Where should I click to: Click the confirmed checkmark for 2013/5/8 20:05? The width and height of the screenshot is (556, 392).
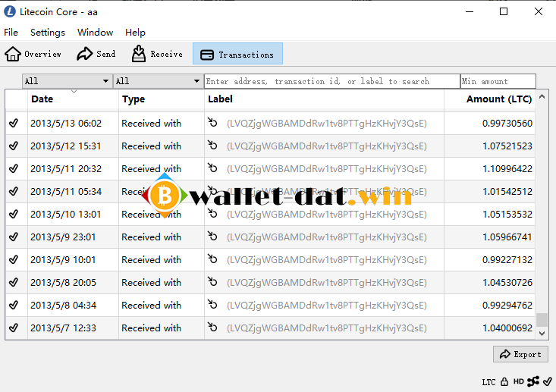(14, 282)
